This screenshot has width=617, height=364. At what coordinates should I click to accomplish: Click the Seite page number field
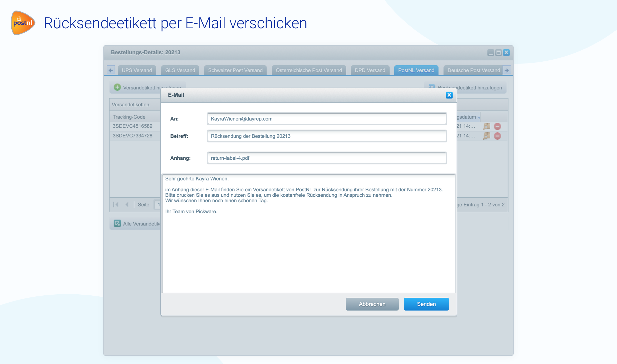(x=157, y=205)
